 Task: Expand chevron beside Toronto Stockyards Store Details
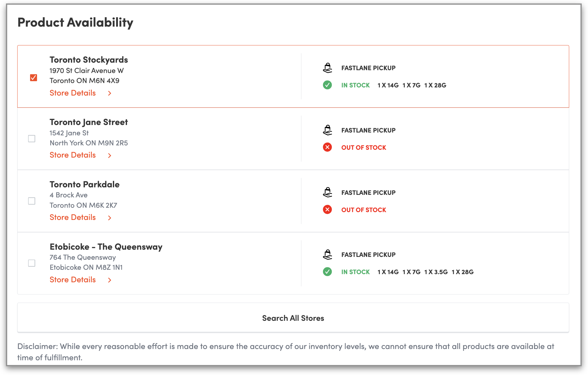[109, 93]
